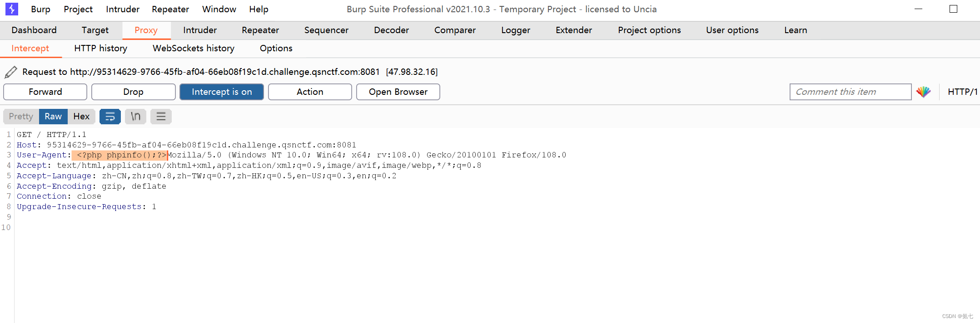Image resolution: width=980 pixels, height=323 pixels.
Task: Forward the intercepted request
Action: pos(45,92)
